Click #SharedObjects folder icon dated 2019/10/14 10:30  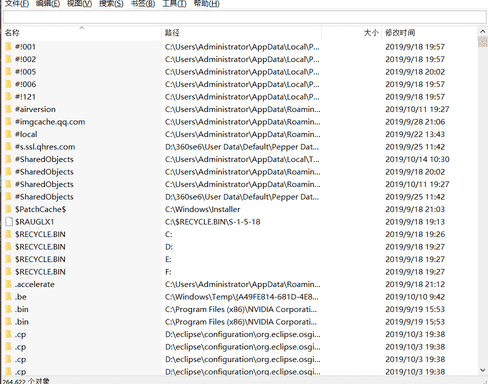click(9, 159)
